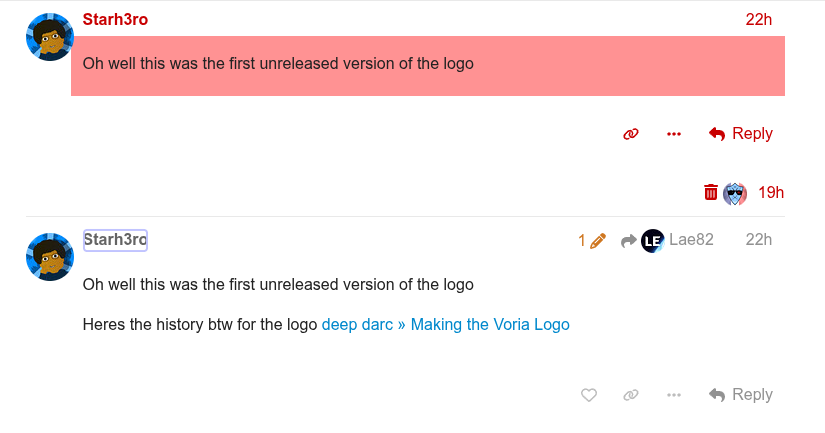Copy link icon on deleted red post
Image resolution: width=825 pixels, height=433 pixels.
tap(631, 134)
